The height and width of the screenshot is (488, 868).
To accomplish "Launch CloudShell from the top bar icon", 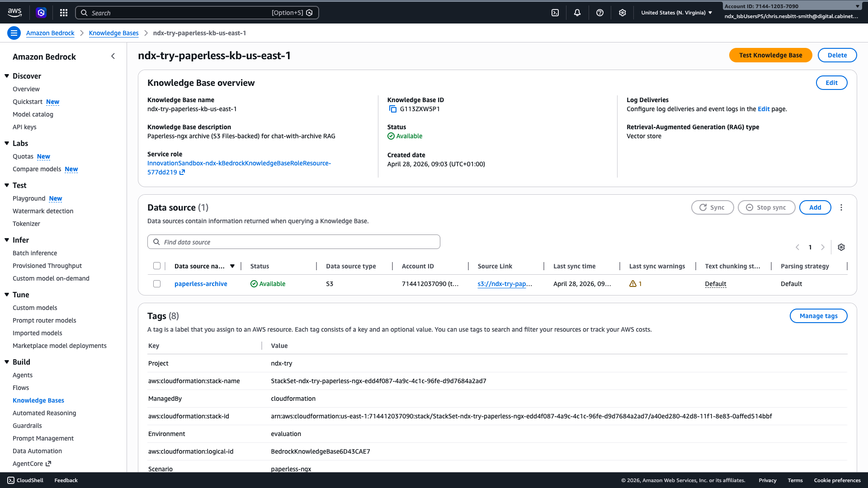I will pos(555,13).
